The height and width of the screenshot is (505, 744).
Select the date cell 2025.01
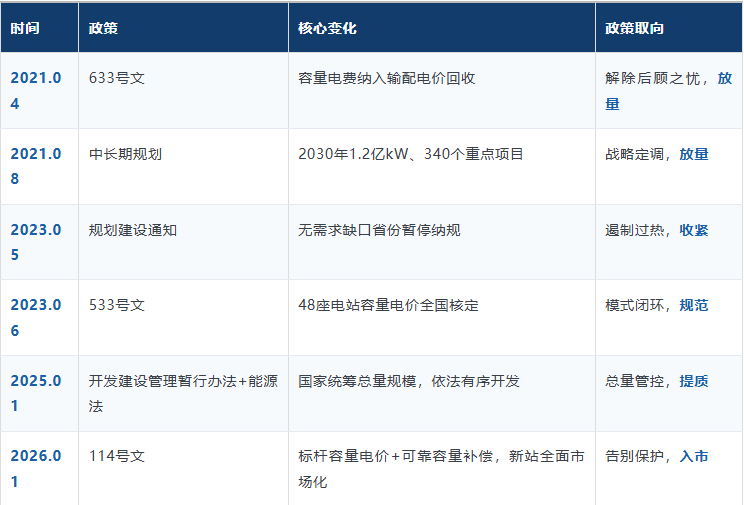[39, 393]
